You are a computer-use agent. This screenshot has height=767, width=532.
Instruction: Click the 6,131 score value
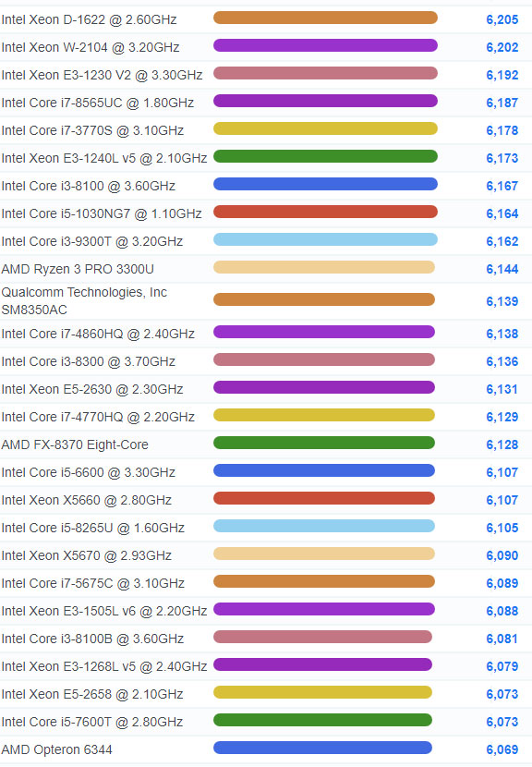pyautogui.click(x=502, y=389)
